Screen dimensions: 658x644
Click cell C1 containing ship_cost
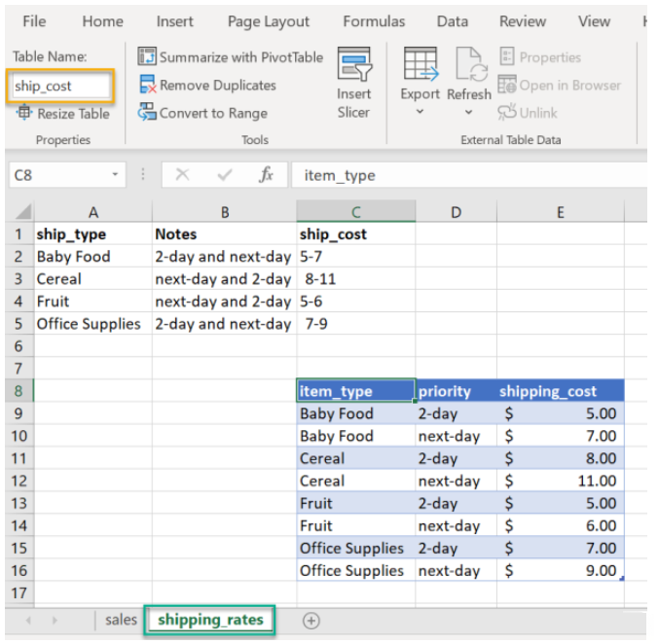(x=356, y=233)
